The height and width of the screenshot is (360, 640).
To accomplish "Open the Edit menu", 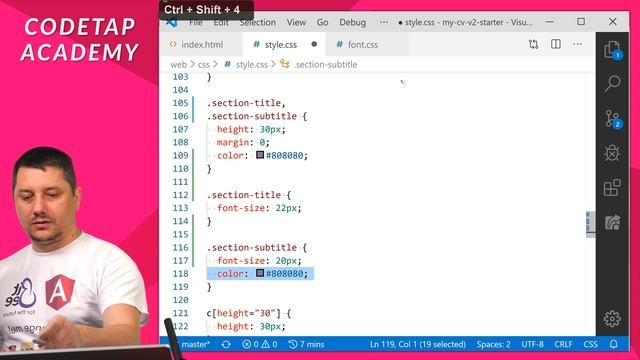I will point(221,23).
